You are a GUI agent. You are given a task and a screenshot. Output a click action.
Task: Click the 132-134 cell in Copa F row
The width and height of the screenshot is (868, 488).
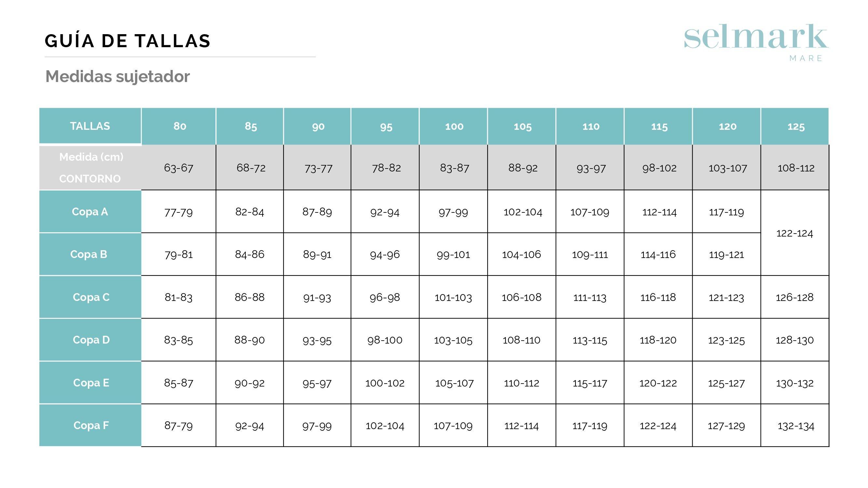[x=795, y=426]
